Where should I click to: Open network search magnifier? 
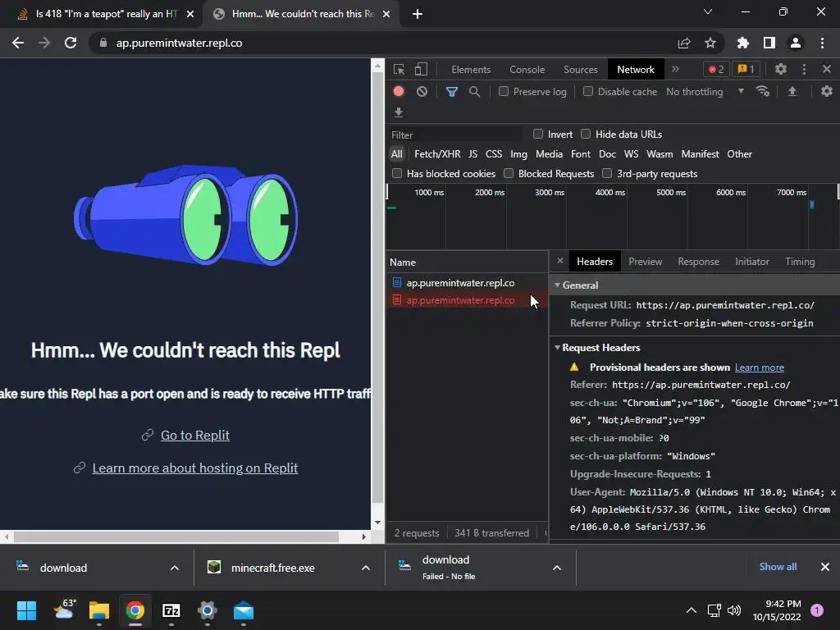click(475, 92)
